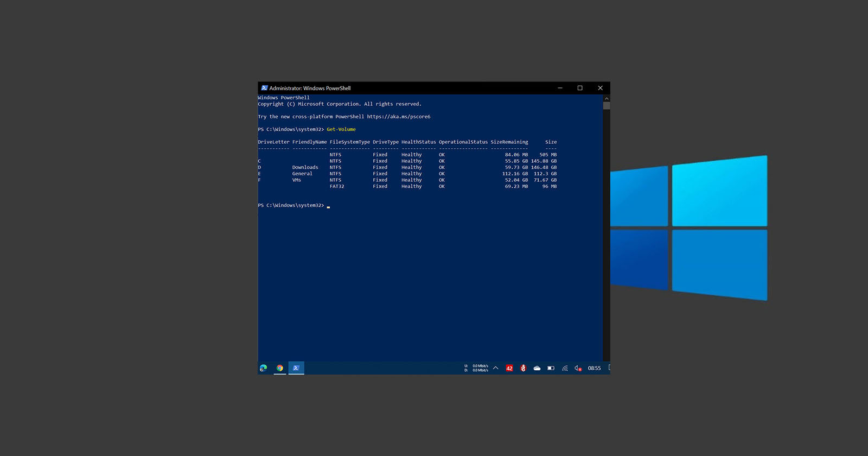Click the https://aka.ms/pscore6 URL text
This screenshot has height=456, width=868.
399,117
